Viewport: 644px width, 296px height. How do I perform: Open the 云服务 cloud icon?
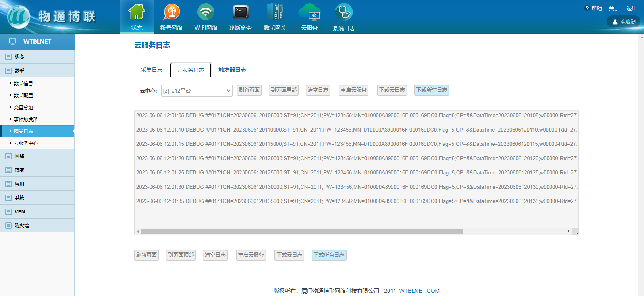309,12
